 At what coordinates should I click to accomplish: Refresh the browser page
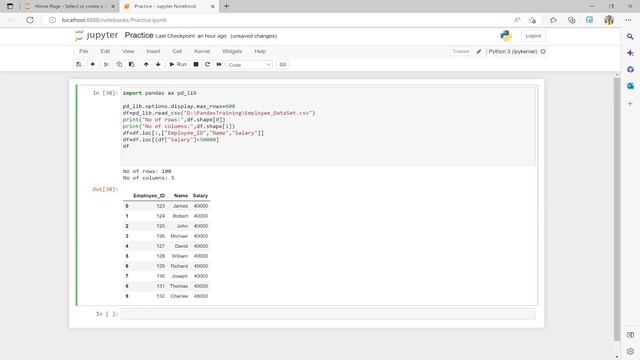[x=30, y=20]
